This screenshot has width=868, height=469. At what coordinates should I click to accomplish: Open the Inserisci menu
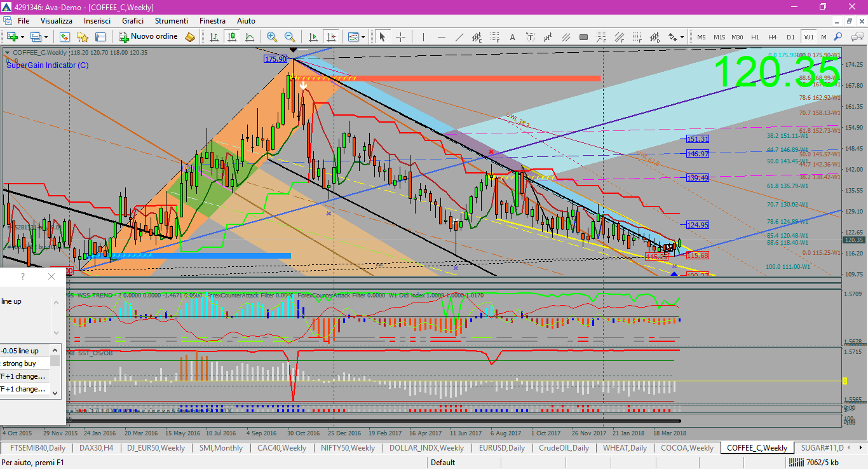[x=97, y=21]
